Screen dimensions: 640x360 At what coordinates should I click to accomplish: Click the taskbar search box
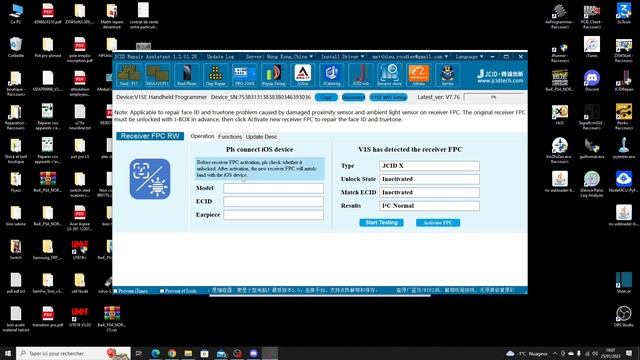tap(73, 353)
